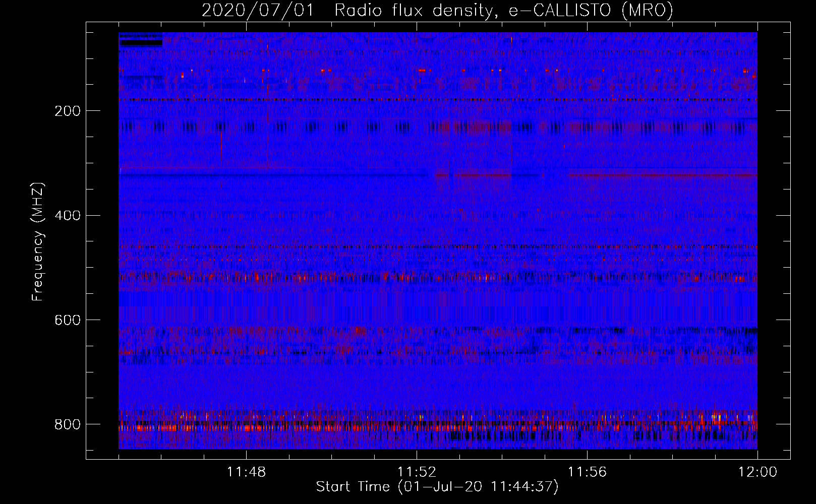Click the 11:56 time tick label
816x504 pixels.
coord(587,472)
